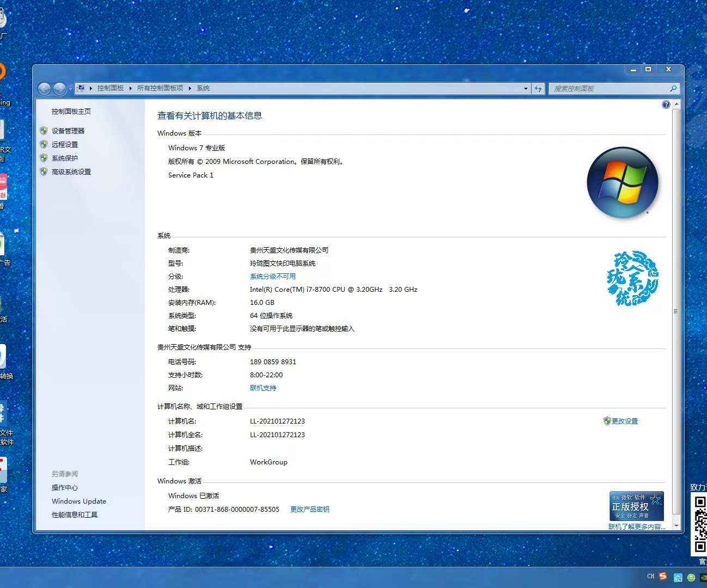Open help with the question mark icon
The image size is (707, 588).
coord(666,105)
